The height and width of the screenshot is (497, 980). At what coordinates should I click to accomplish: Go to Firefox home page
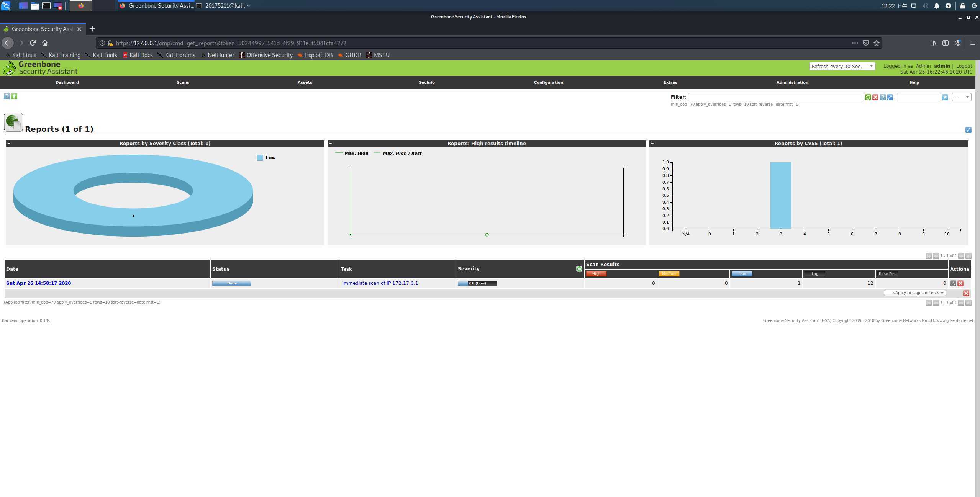(x=45, y=43)
